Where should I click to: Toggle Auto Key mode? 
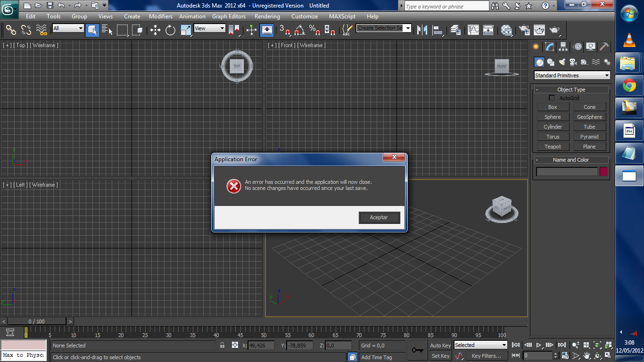[440, 346]
